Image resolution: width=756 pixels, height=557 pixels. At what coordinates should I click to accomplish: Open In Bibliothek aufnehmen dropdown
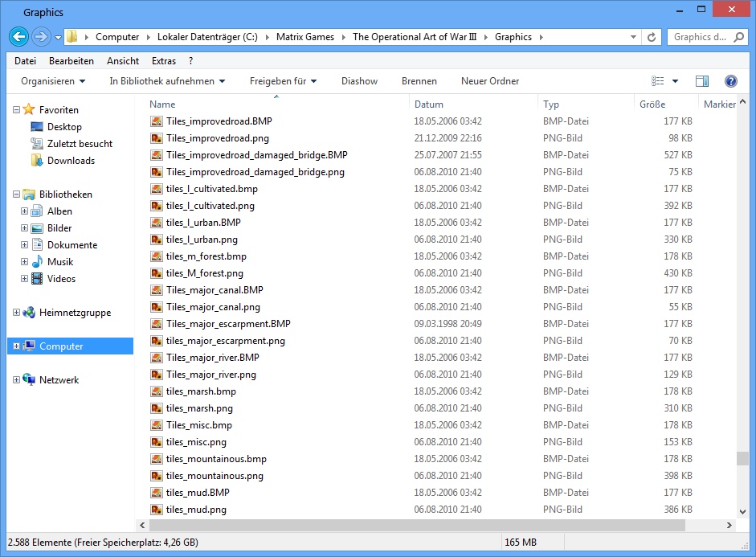(x=167, y=81)
